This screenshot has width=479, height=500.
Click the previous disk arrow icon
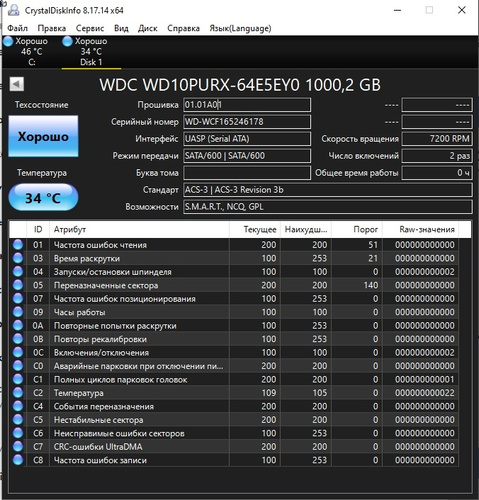[17, 84]
